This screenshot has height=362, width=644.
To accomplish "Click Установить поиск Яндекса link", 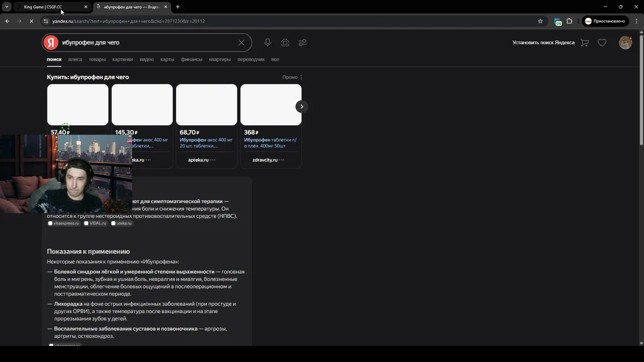I will click(x=543, y=43).
